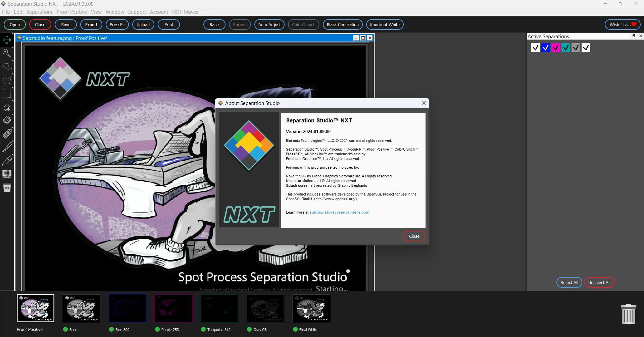Click the red heart on Wish List
The height and width of the screenshot is (337, 644).
coord(634,24)
